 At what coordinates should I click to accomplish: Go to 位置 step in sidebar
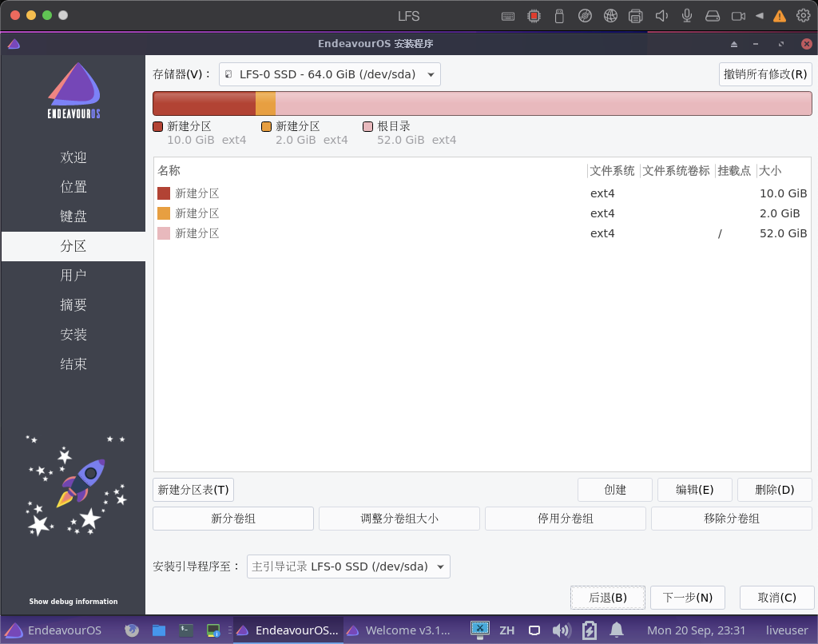tap(73, 187)
